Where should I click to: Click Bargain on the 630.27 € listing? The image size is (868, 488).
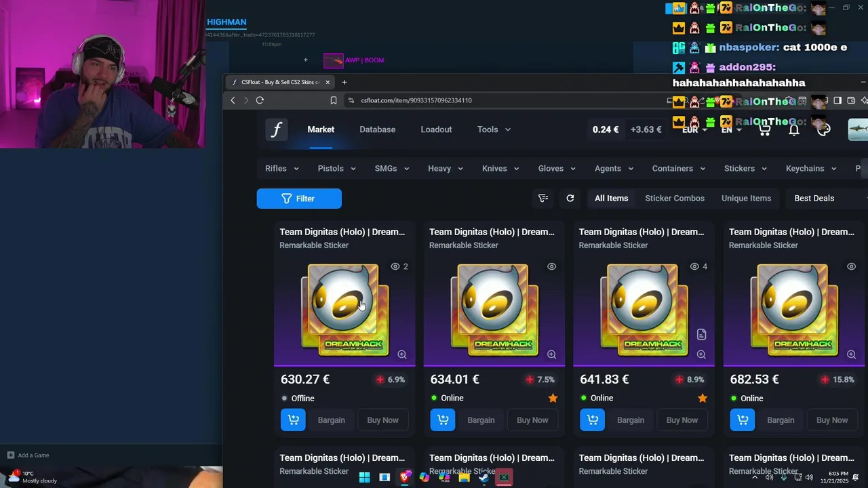[x=332, y=420]
